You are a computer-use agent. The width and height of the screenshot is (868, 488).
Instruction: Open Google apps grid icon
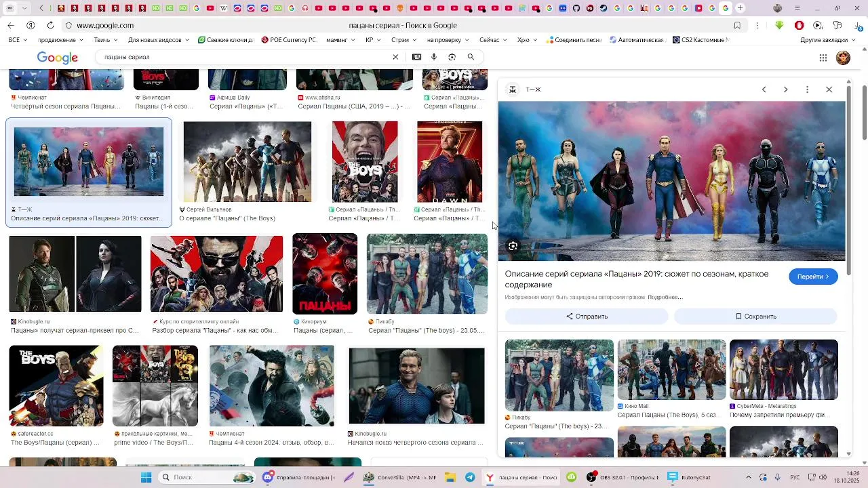coord(823,58)
